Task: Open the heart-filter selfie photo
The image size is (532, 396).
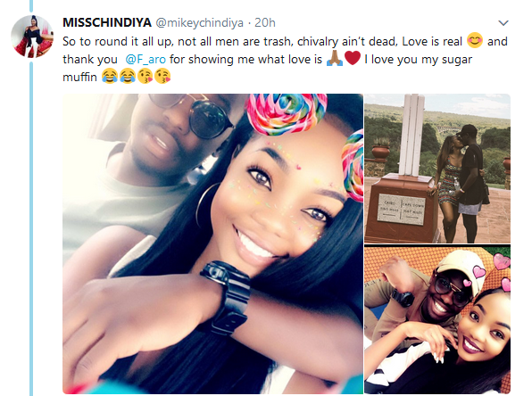Action: tap(437, 319)
